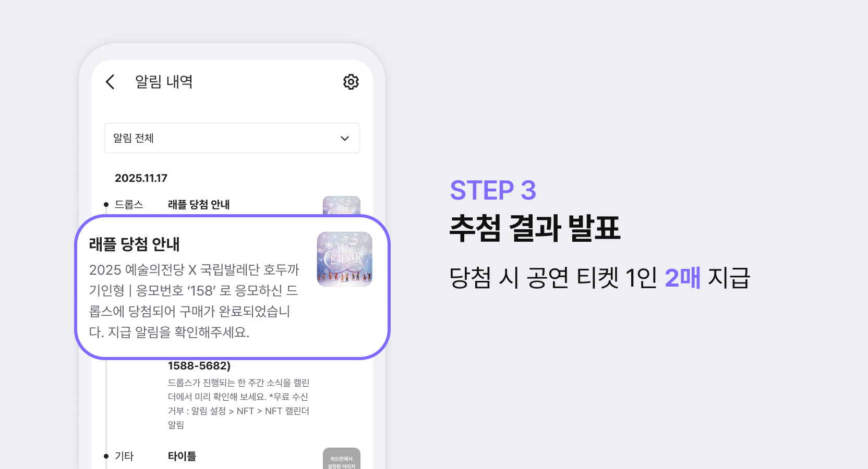Click the 추첨 결과 발표 headline

[x=535, y=228]
